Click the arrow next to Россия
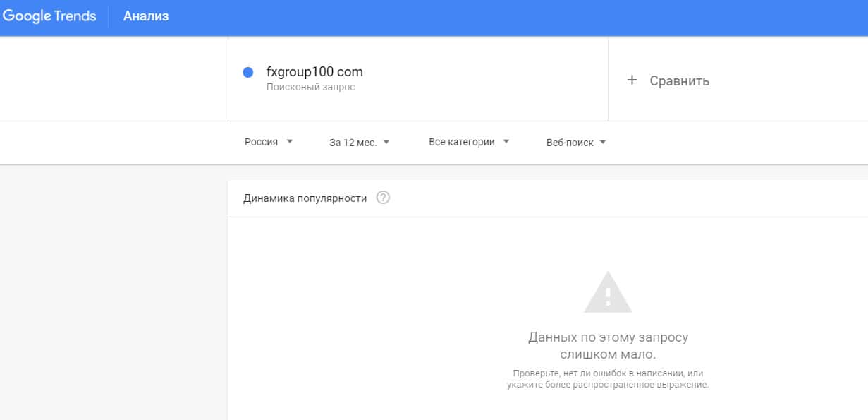 (289, 142)
